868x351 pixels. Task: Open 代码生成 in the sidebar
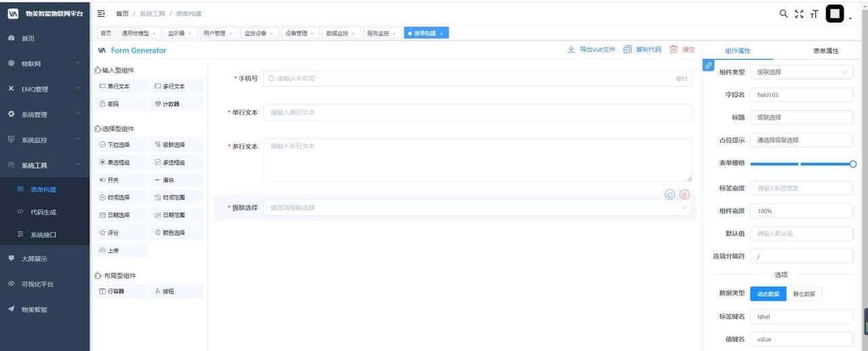point(43,213)
